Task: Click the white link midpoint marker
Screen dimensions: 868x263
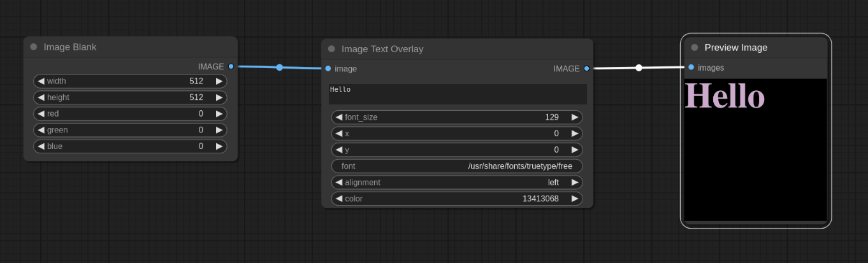Action: click(x=639, y=68)
